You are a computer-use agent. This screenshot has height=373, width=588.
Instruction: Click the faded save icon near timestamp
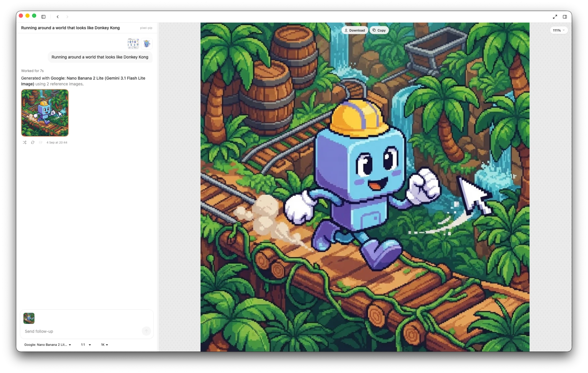click(x=40, y=142)
